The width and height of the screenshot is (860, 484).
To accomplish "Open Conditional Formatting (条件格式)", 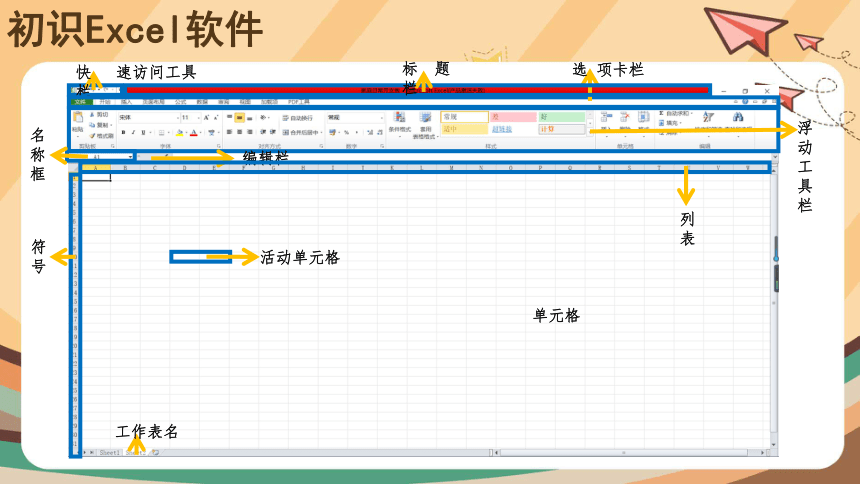I will click(x=400, y=123).
